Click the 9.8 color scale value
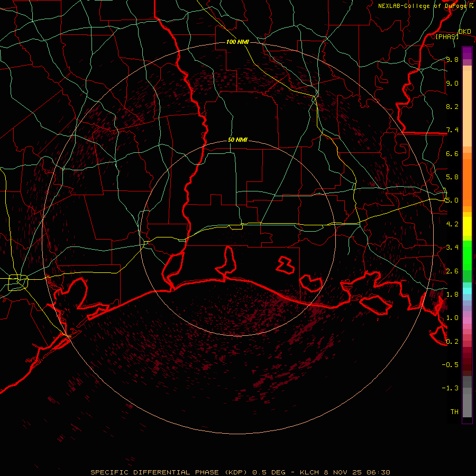Image resolution: width=476 pixels, height=476 pixels. (452, 59)
